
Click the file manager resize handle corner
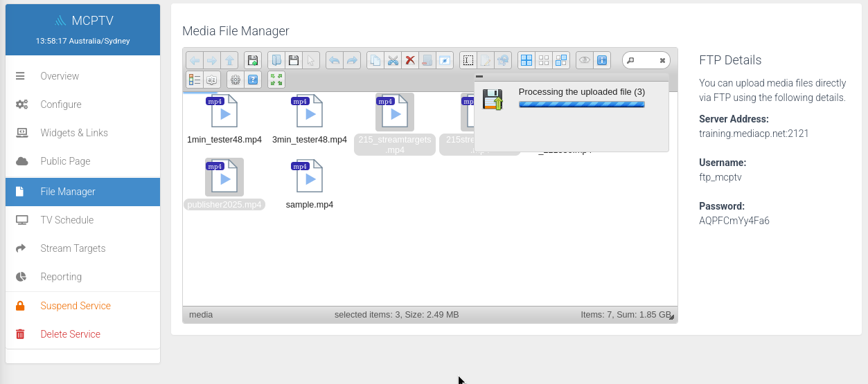672,317
